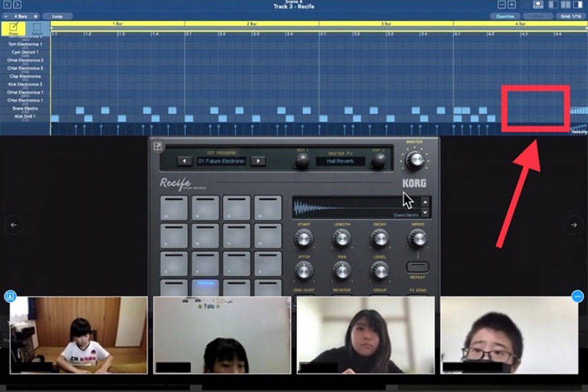Go to previous slide with left arrow
Viewport: 588px width, 392px height.
(x=13, y=225)
